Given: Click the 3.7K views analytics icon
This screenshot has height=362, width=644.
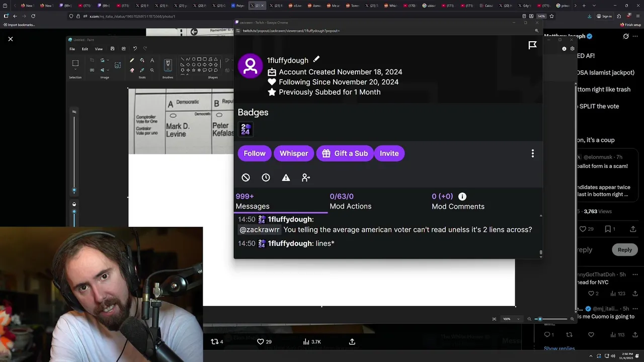Looking at the screenshot, I should pos(306,341).
